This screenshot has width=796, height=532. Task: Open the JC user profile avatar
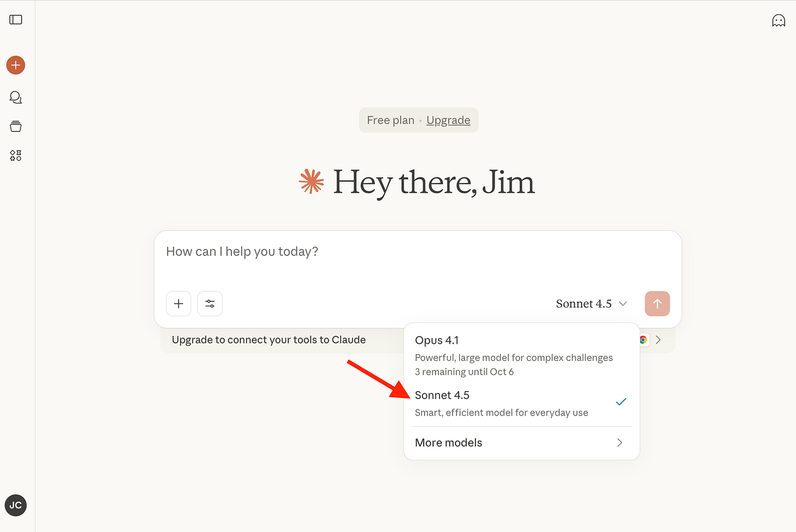tap(16, 505)
